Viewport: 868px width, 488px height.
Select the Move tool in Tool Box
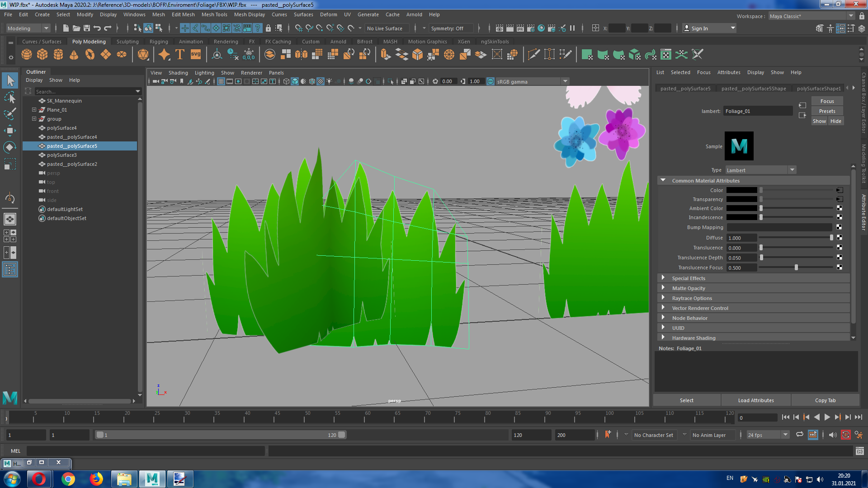[9, 131]
